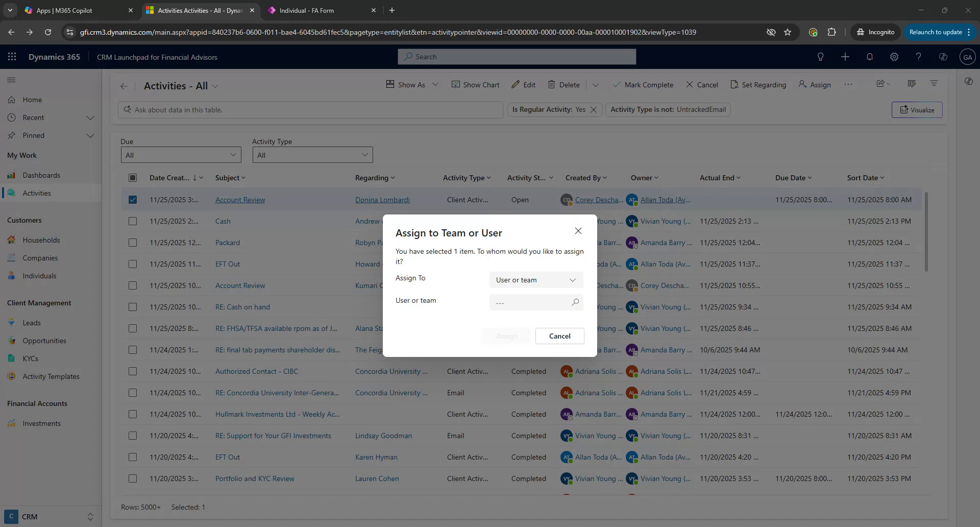Open the quick create plus icon
The image size is (980, 527).
(845, 57)
